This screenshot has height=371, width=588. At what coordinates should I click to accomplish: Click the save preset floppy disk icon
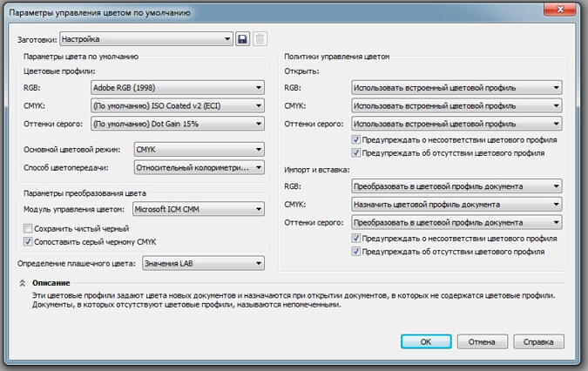pos(242,39)
